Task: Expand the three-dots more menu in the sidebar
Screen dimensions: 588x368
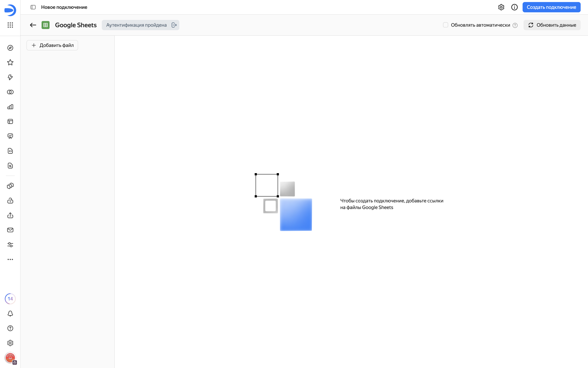Action: pos(10,259)
